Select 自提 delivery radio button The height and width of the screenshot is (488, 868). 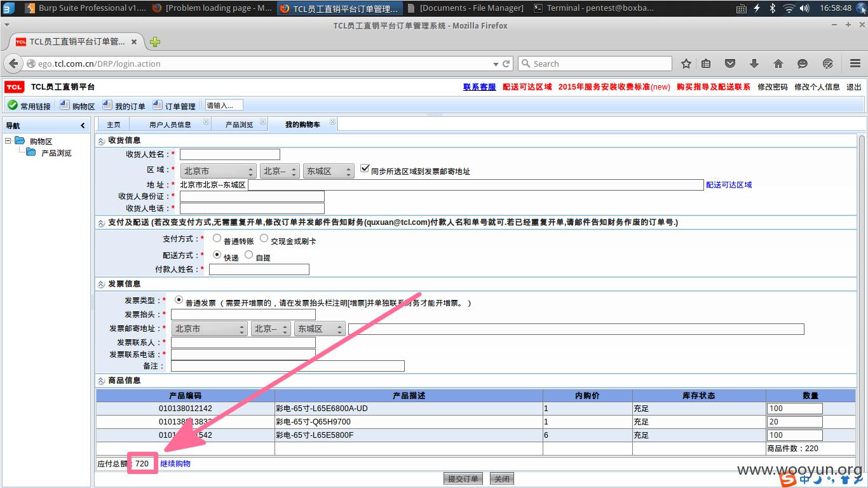click(x=248, y=255)
